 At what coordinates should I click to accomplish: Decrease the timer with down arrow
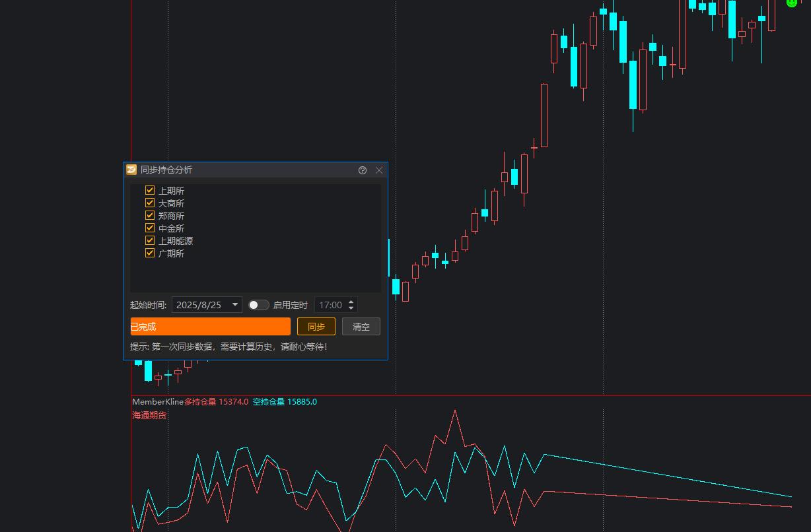[x=351, y=308]
